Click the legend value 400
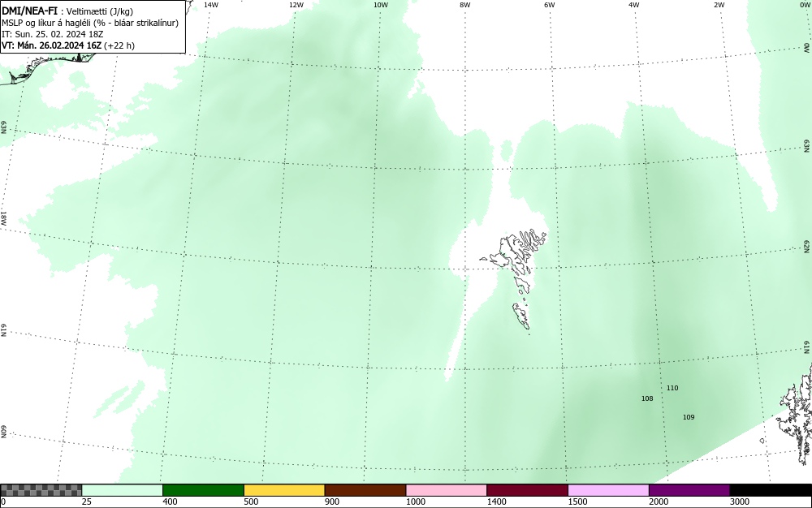This screenshot has width=812, height=508. (x=170, y=502)
